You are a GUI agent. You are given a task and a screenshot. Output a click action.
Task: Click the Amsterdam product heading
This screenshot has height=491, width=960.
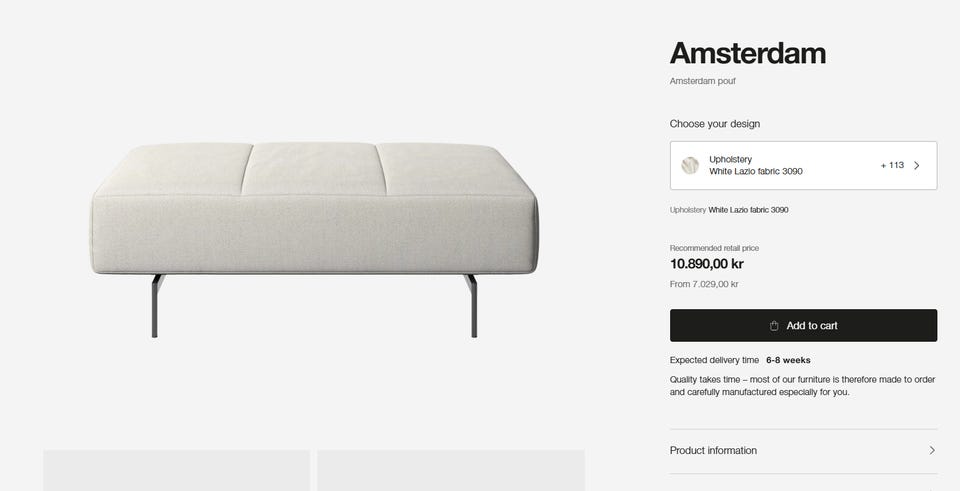[x=747, y=53]
